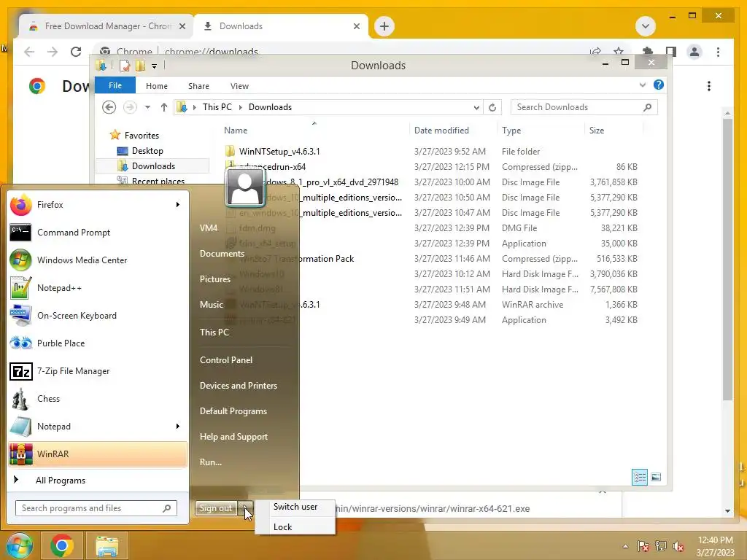Open Default Programs link
747x560 pixels.
233,411
